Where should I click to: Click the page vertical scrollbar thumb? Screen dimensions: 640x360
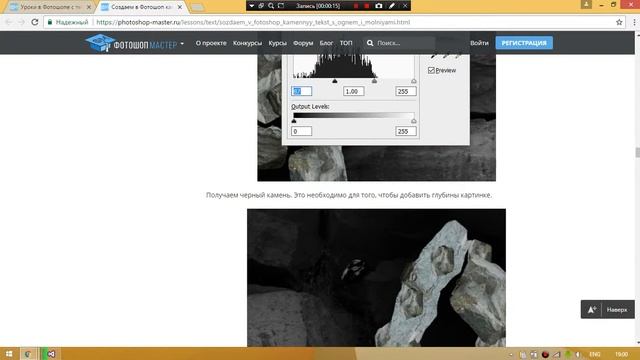point(637,152)
